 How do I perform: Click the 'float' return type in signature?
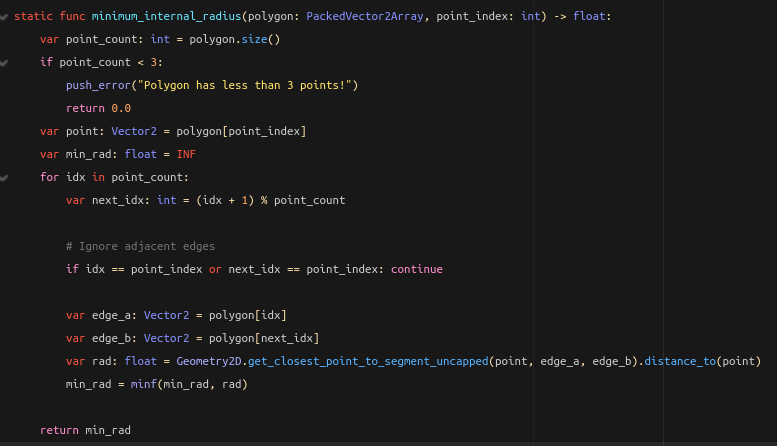(x=589, y=16)
